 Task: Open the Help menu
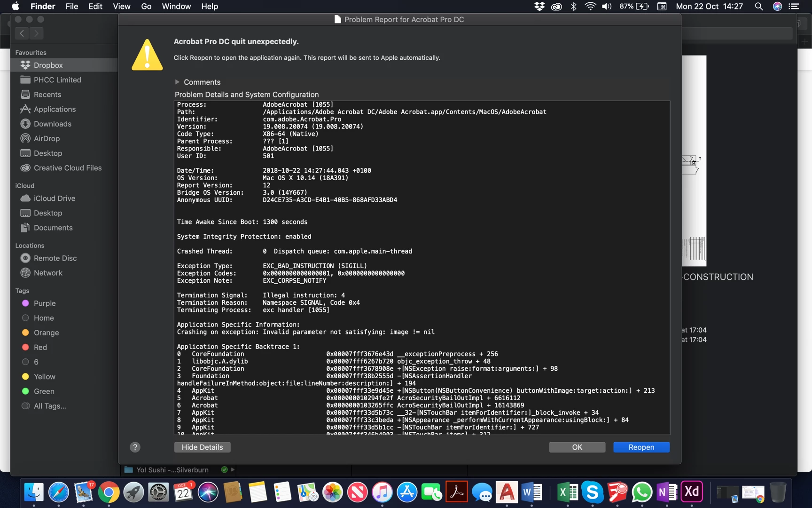click(210, 6)
